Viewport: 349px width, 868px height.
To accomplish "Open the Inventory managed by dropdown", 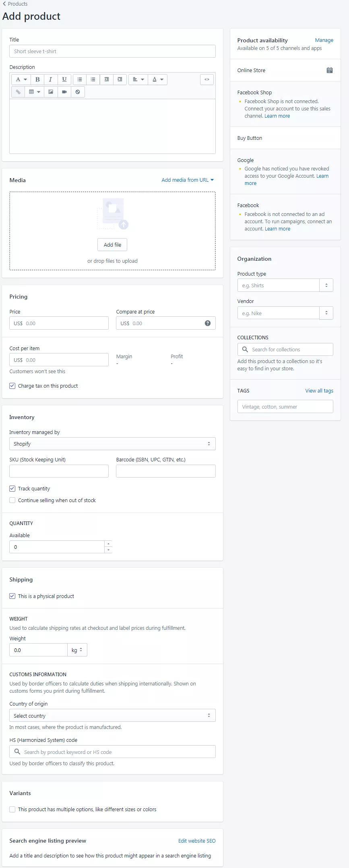I will [112, 444].
